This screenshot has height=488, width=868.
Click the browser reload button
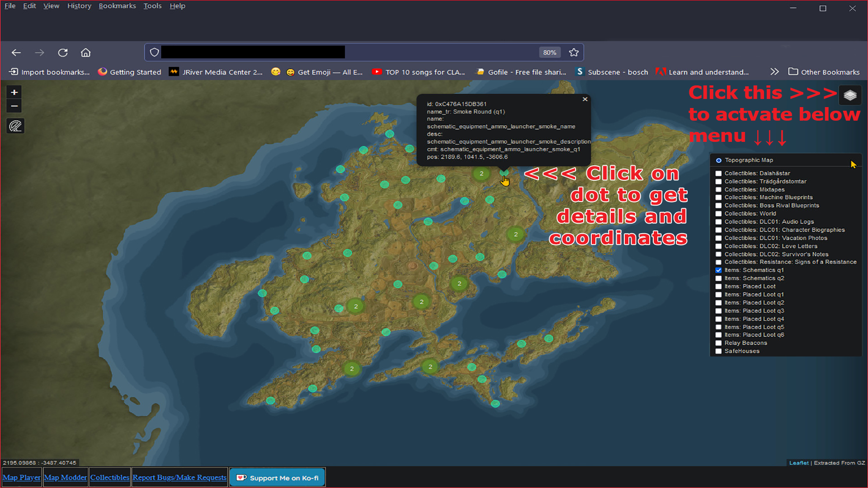(63, 52)
